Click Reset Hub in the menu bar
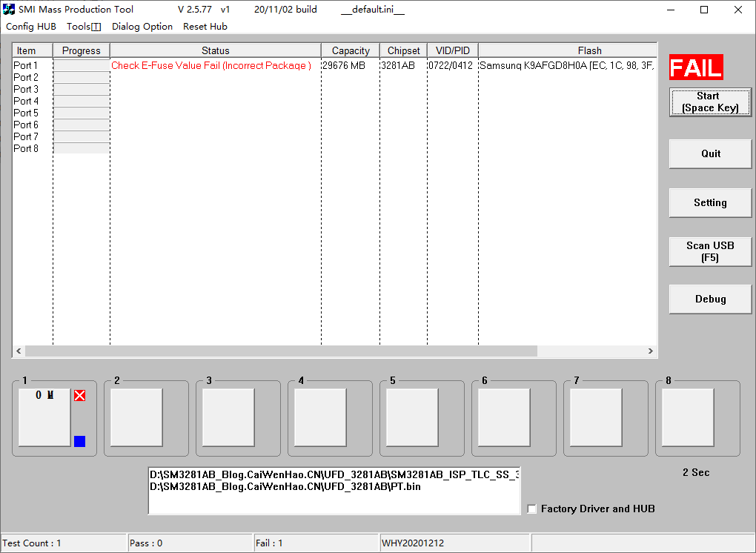This screenshot has height=553, width=756. 205,26
